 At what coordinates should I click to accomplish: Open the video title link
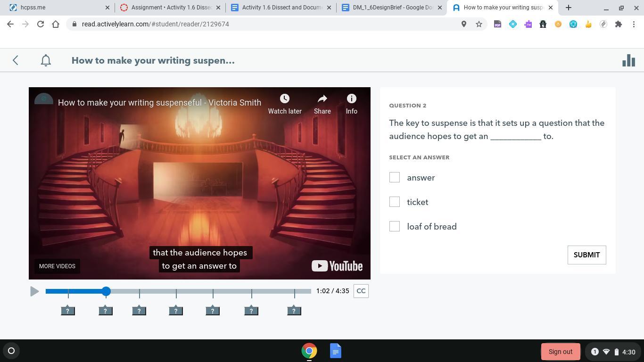(x=159, y=103)
